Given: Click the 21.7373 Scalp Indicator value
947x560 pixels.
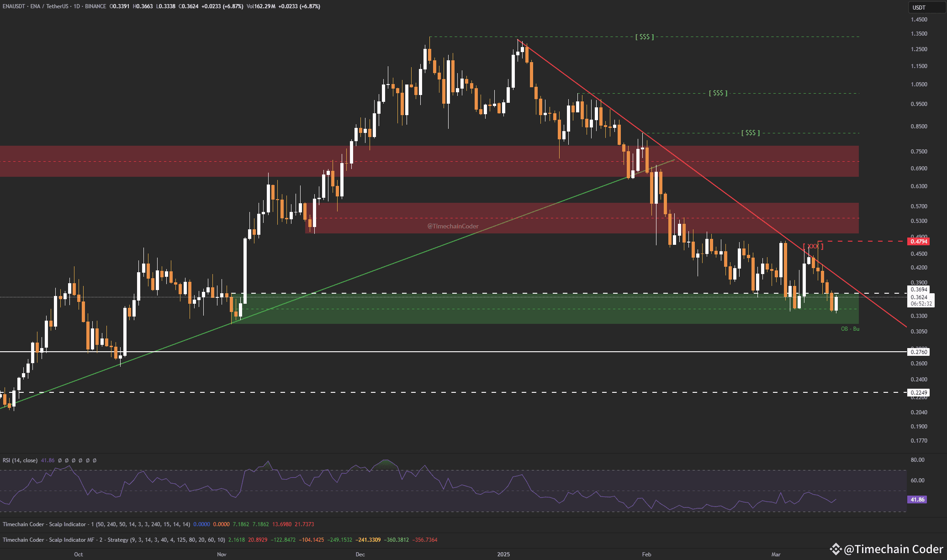Looking at the screenshot, I should (x=304, y=524).
